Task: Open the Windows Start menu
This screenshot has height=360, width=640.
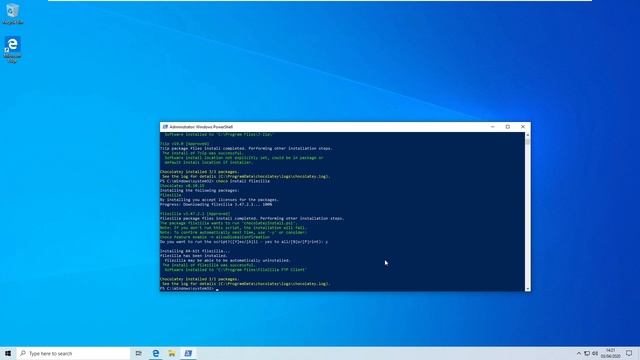Action: pos(8,353)
